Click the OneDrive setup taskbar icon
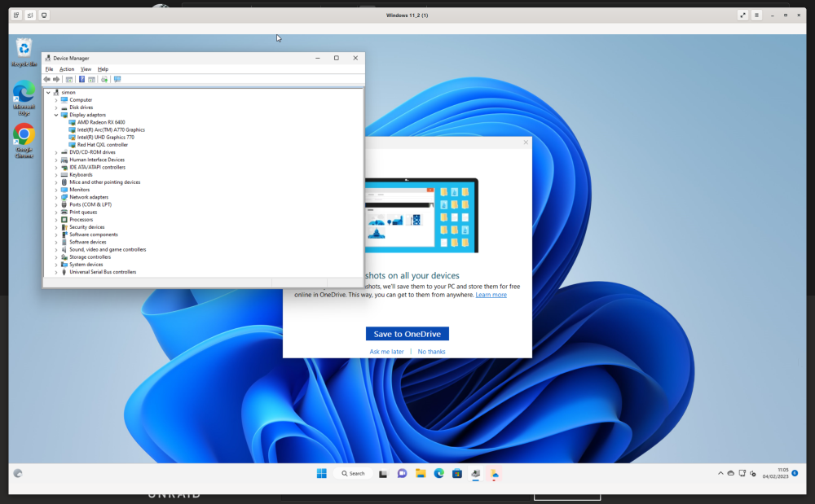The image size is (815, 504). (x=494, y=473)
